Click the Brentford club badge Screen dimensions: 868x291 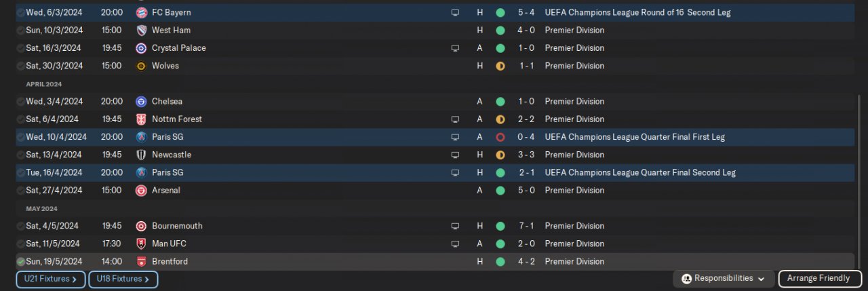(141, 262)
